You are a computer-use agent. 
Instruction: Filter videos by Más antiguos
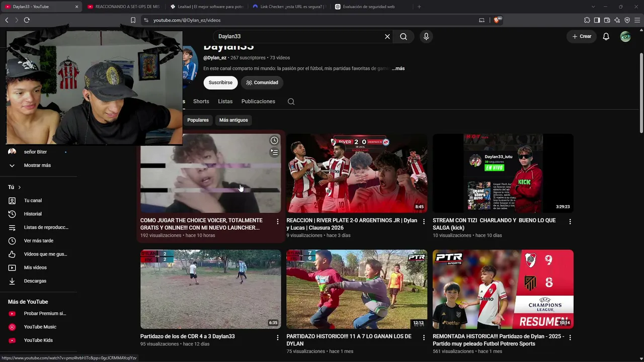pyautogui.click(x=233, y=120)
